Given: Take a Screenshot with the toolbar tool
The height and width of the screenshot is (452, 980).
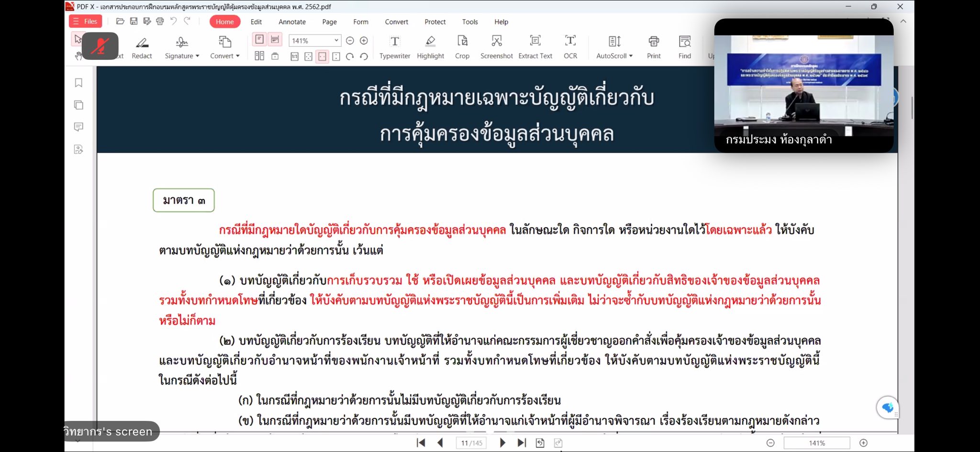Looking at the screenshot, I should (x=496, y=47).
